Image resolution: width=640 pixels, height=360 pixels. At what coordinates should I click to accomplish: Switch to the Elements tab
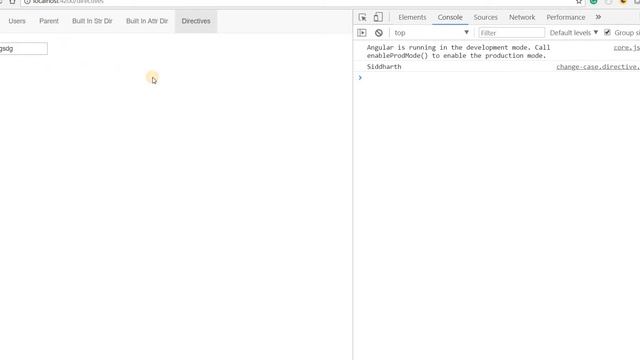[412, 17]
